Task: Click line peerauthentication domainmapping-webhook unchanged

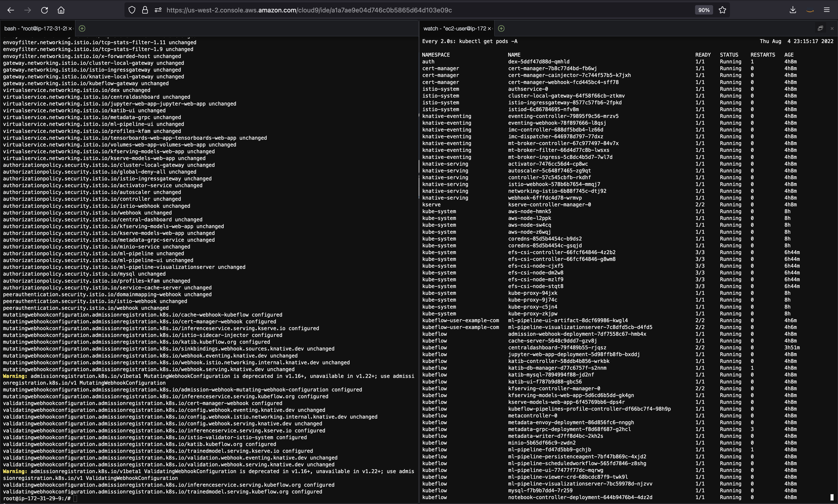Action: pos(107,294)
